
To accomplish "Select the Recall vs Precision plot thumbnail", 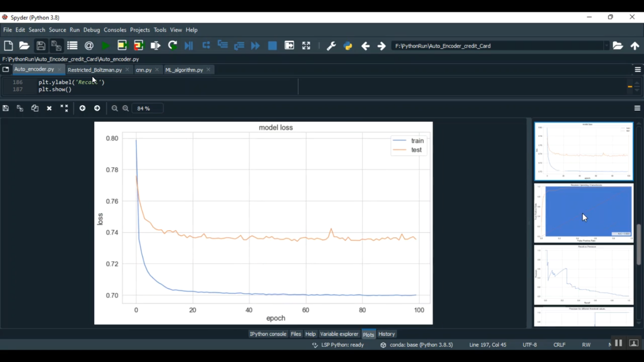I will 583,275.
